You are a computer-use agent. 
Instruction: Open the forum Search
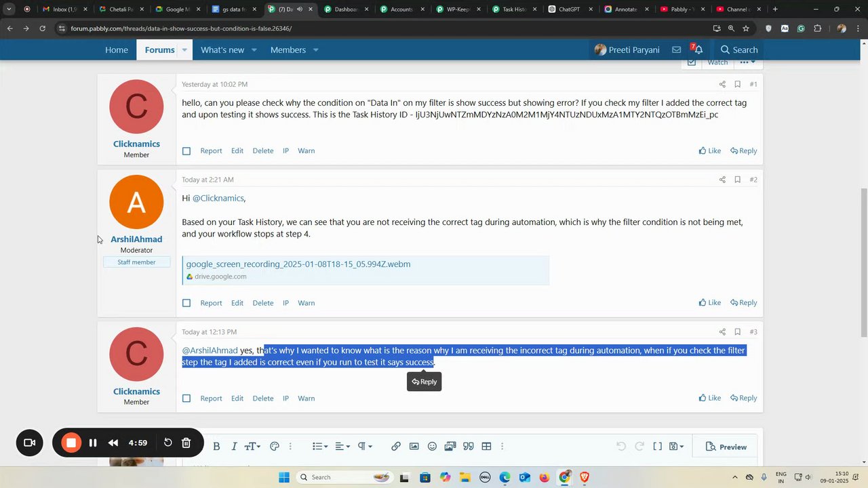(x=739, y=50)
